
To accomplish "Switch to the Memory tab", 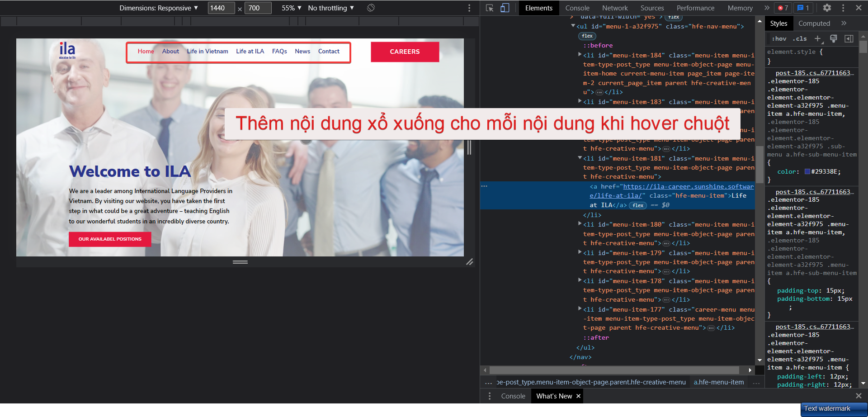I will pyautogui.click(x=740, y=8).
